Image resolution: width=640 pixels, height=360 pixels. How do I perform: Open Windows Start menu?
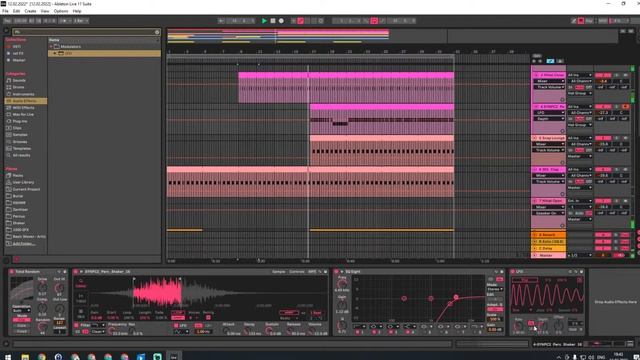(8, 356)
